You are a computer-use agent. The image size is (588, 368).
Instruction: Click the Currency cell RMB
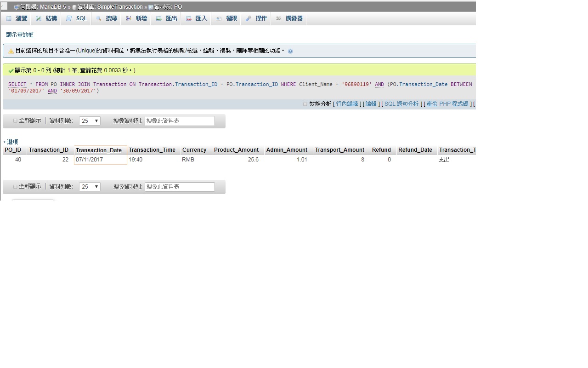pyautogui.click(x=196, y=160)
